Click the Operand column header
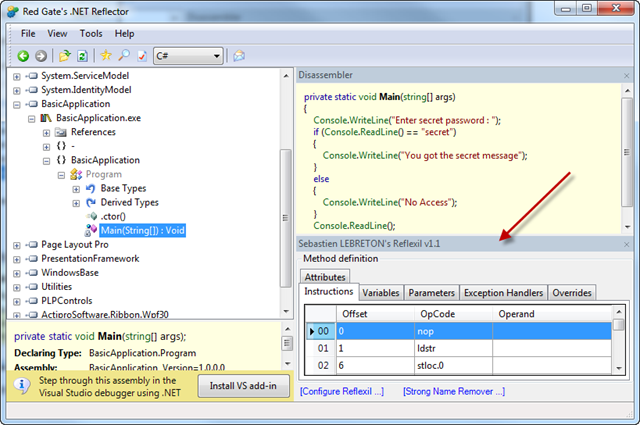The width and height of the screenshot is (640, 425). tap(552, 314)
